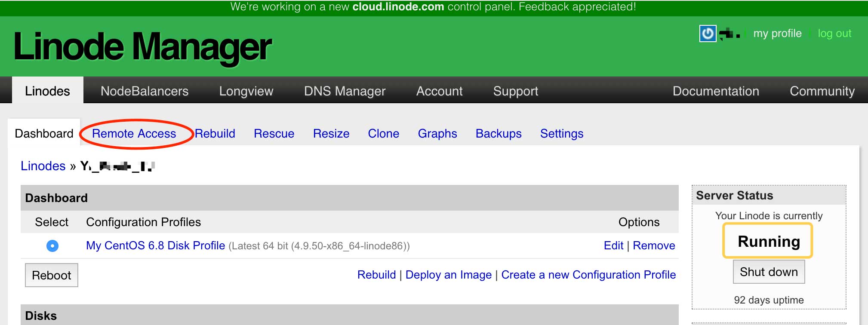Open my profile link
868x325 pixels.
[777, 34]
